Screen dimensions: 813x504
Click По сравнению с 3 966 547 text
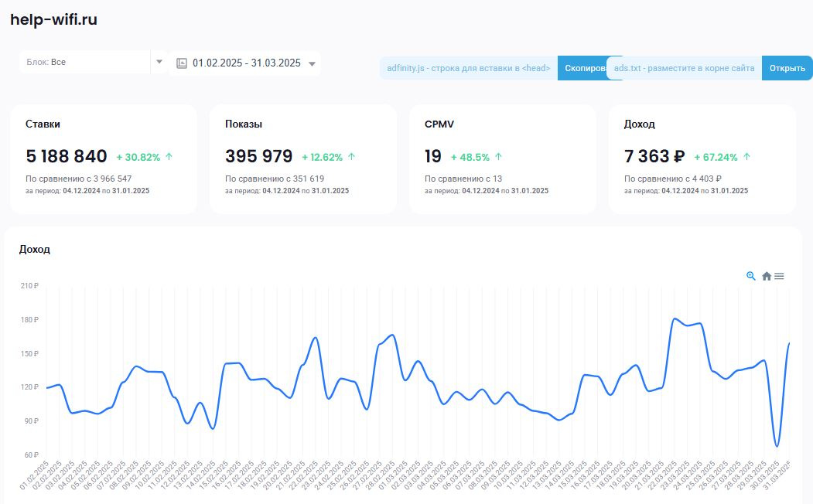pos(78,179)
